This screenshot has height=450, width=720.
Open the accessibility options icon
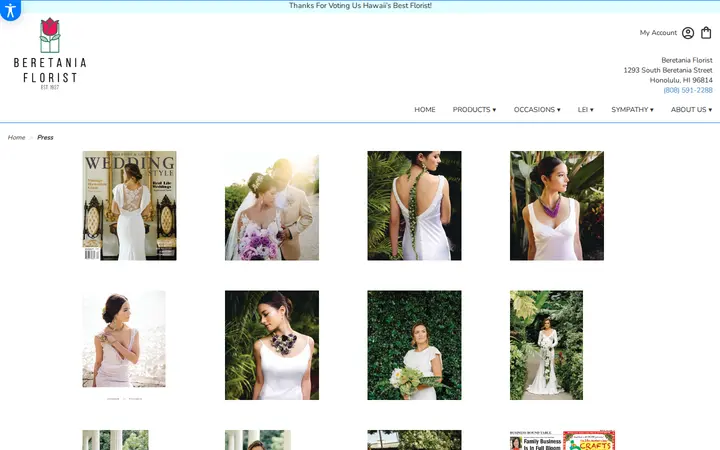(10, 9)
